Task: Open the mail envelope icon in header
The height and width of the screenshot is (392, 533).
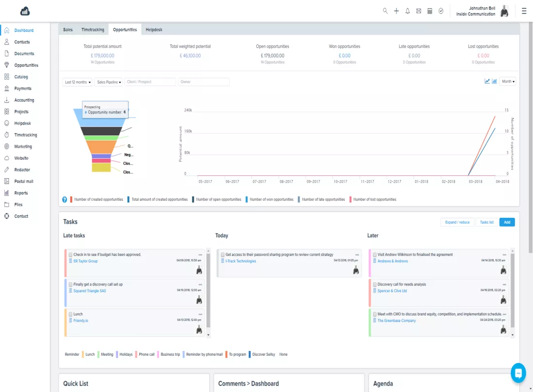Action: [x=419, y=11]
